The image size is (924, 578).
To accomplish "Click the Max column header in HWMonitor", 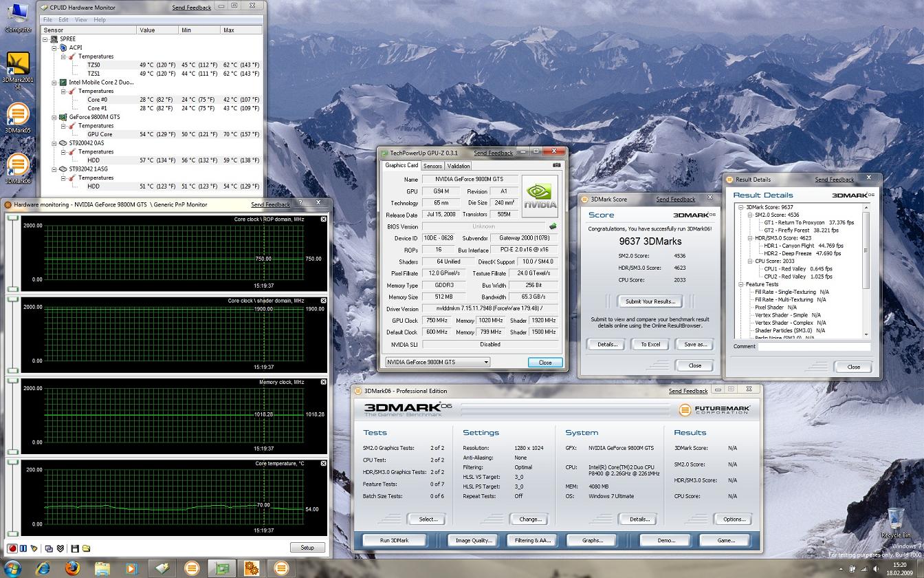I will (241, 30).
